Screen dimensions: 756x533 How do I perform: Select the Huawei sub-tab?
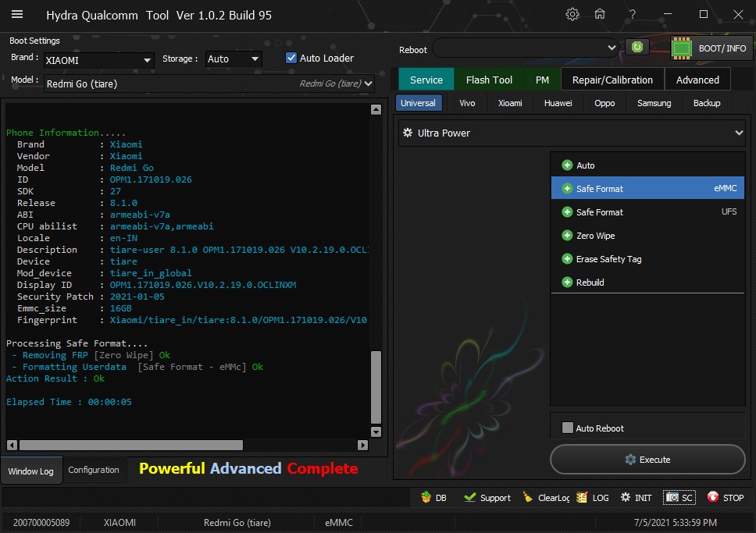(558, 103)
